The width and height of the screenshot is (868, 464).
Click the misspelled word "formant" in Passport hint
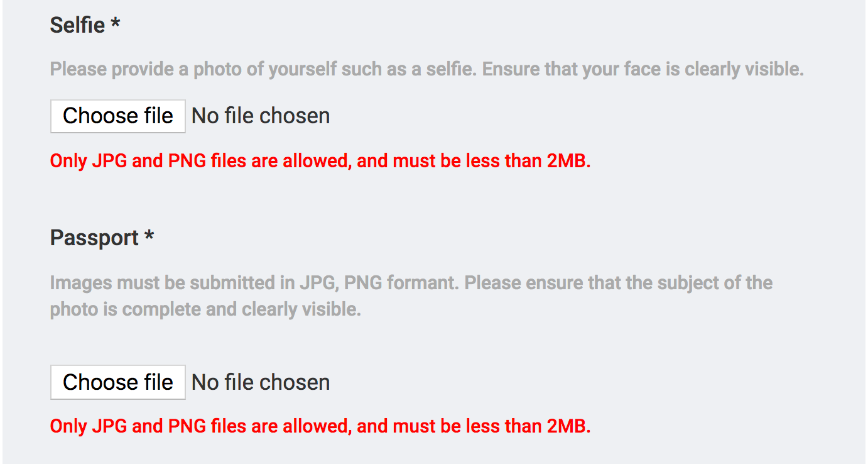click(422, 283)
